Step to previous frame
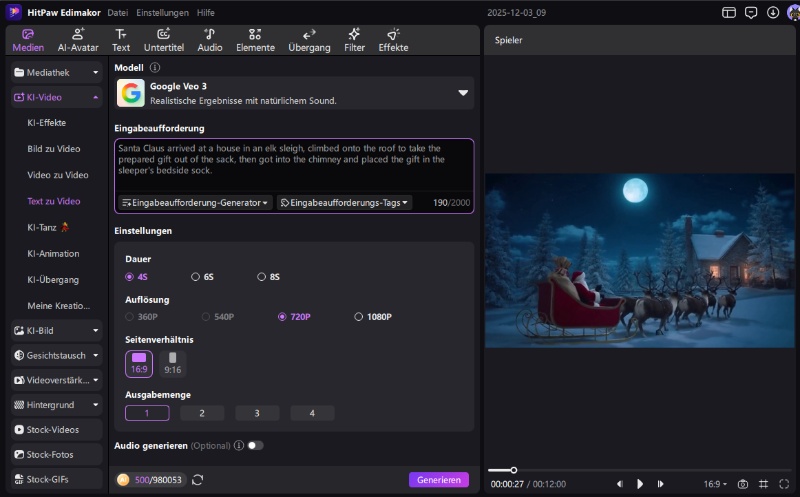The height and width of the screenshot is (497, 800). (619, 484)
